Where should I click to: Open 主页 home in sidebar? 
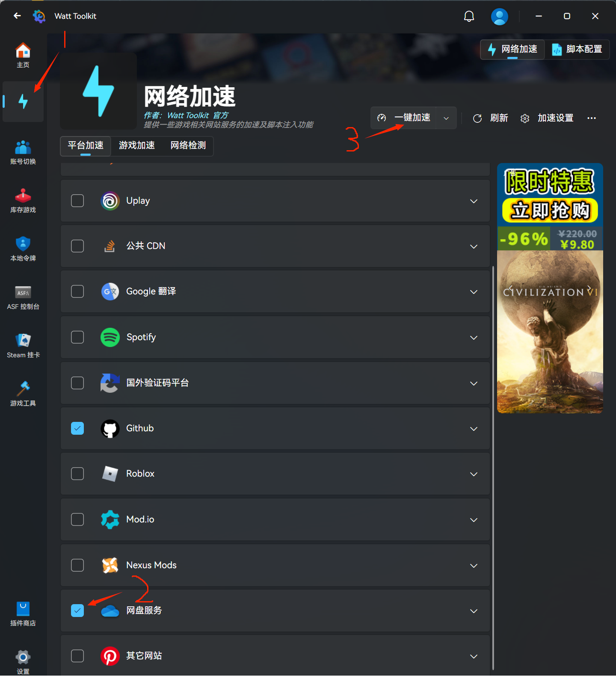click(x=23, y=56)
